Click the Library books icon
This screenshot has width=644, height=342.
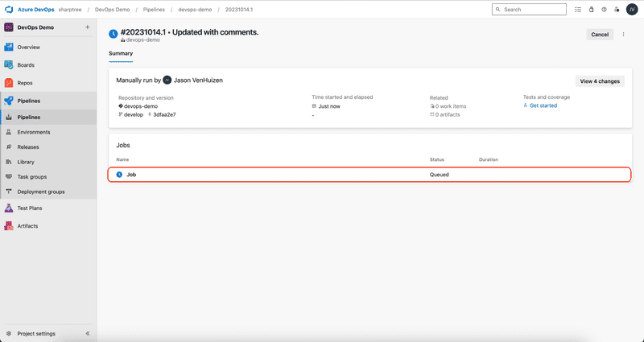(x=9, y=162)
